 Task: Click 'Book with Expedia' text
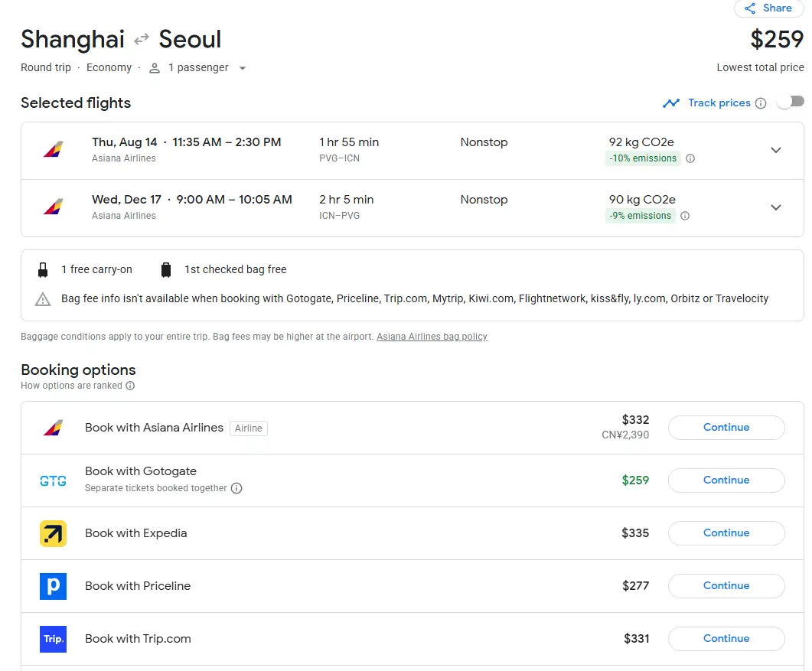(x=135, y=533)
